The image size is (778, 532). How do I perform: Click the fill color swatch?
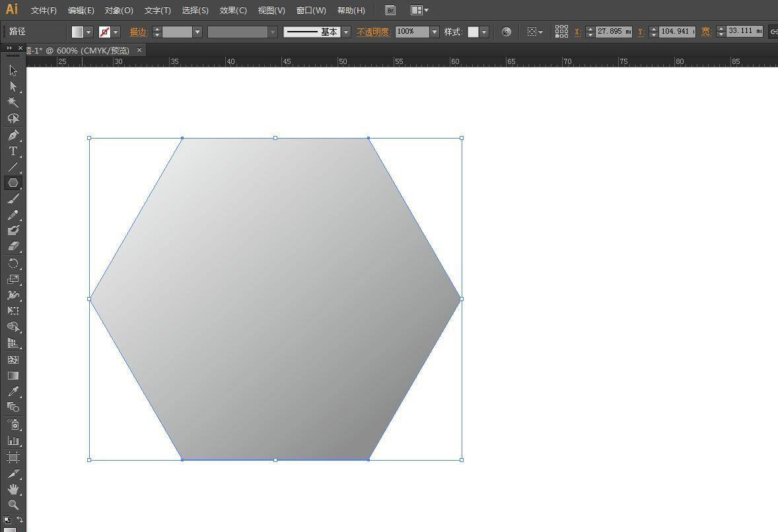(78, 31)
